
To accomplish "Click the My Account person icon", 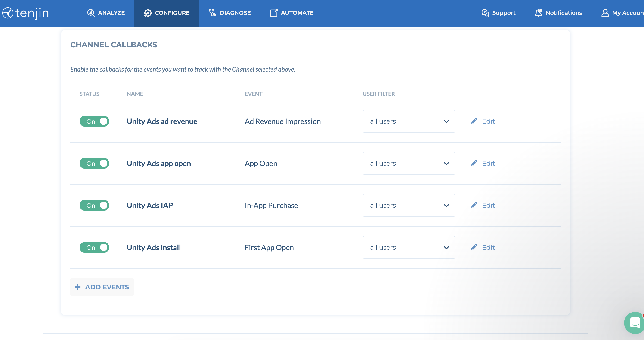I will [605, 13].
